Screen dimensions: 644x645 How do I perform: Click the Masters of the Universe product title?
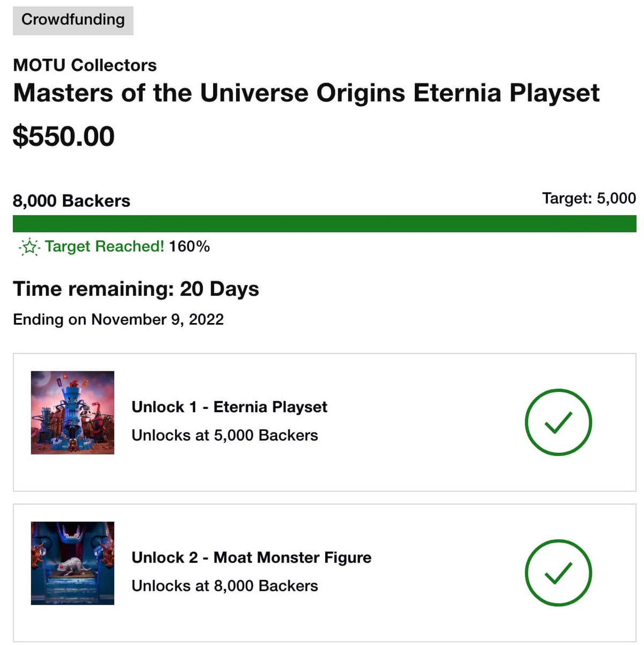[306, 93]
